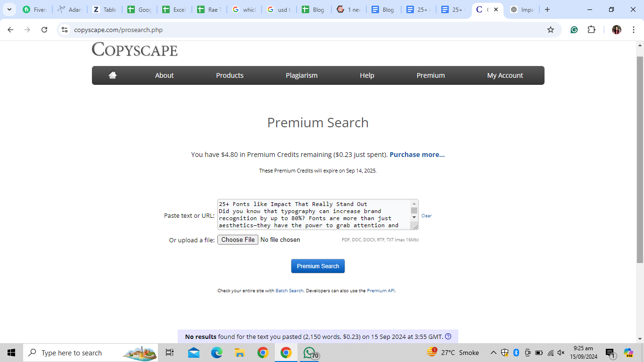Go to Copyscape home via house icon
644x362 pixels.
[x=112, y=75]
